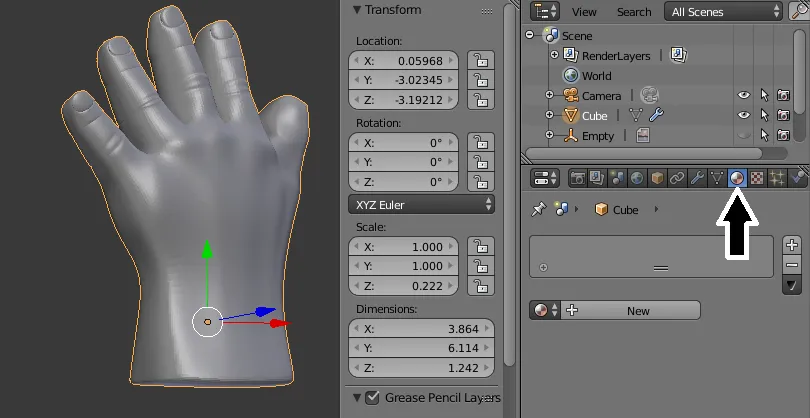This screenshot has width=810, height=418.
Task: Expand the Cube item in outliner
Action: point(549,115)
